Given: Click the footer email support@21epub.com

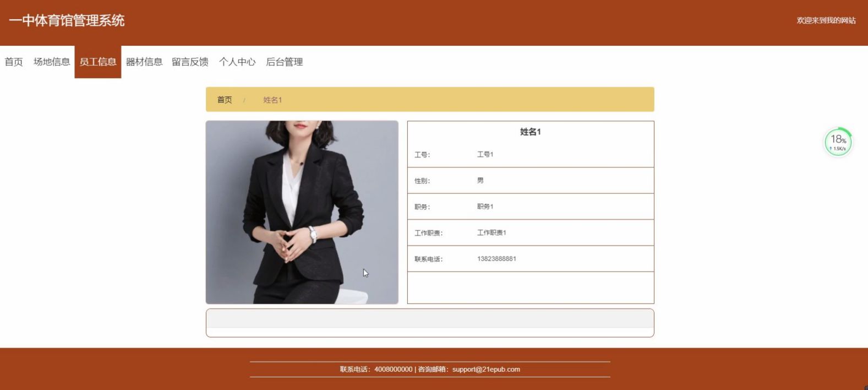Looking at the screenshot, I should 486,370.
